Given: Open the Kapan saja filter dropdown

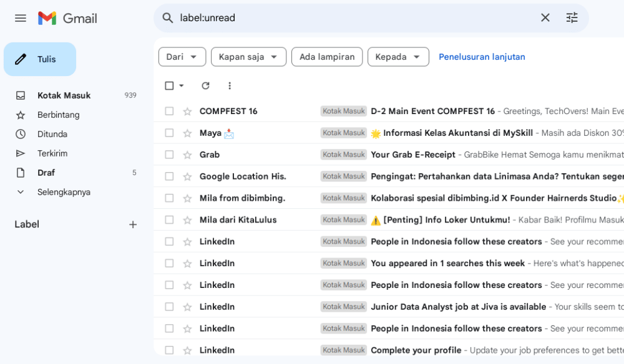Looking at the screenshot, I should (x=248, y=57).
